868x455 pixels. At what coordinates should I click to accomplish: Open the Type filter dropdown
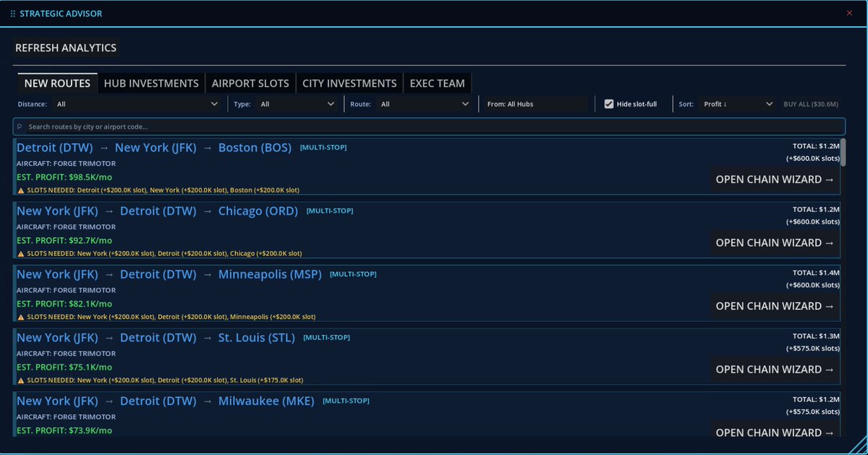click(x=297, y=104)
